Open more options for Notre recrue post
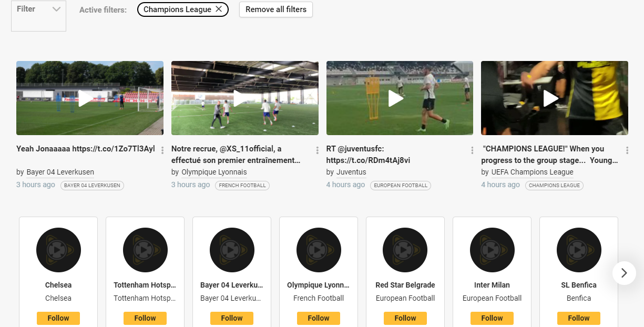Screen dimensions: 644x327 (x=318, y=150)
